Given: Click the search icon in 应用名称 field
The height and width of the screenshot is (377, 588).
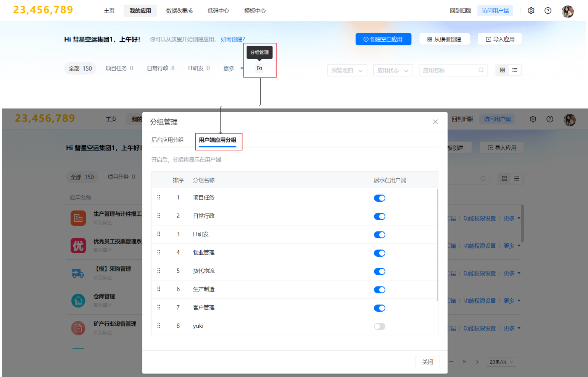Looking at the screenshot, I should [481, 70].
